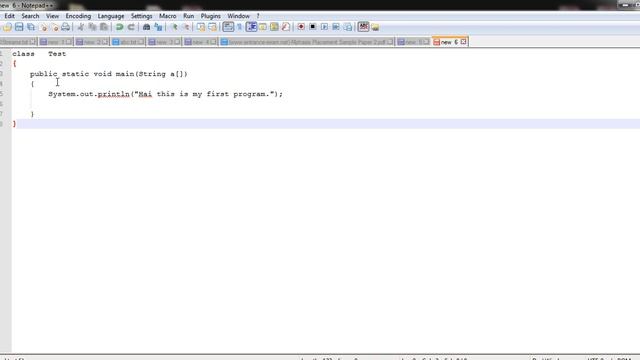Viewport: 640px width, 360px height.
Task: Open the Find dialog with binoculars icon
Action: 146,27
